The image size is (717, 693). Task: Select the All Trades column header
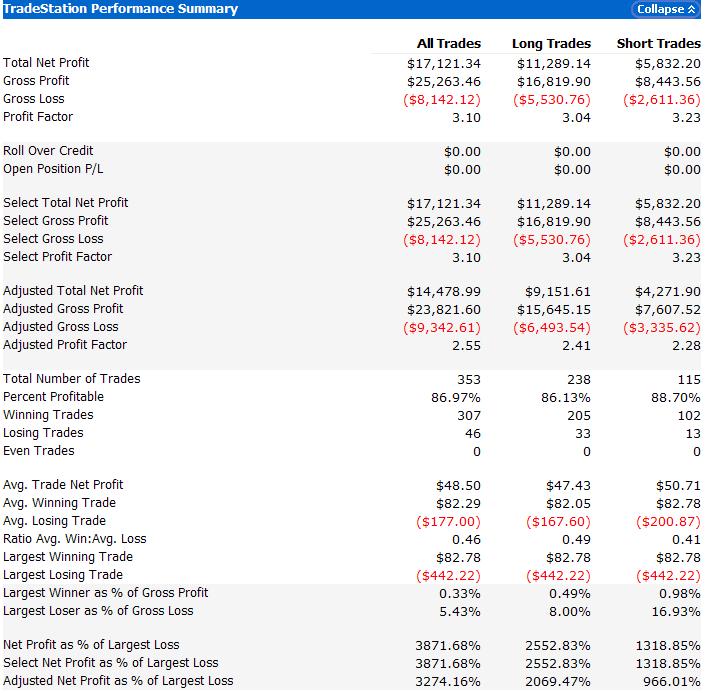[449, 43]
